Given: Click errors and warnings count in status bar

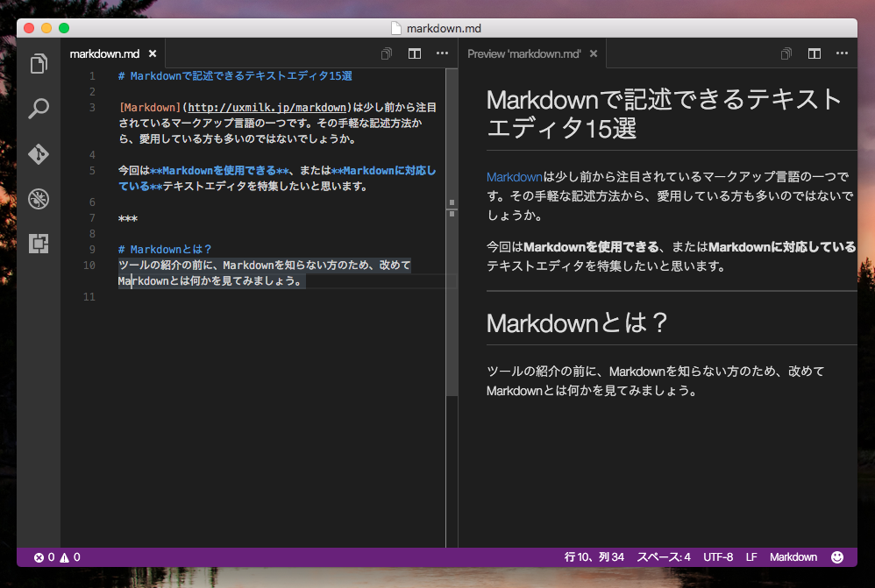Looking at the screenshot, I should pyautogui.click(x=57, y=557).
